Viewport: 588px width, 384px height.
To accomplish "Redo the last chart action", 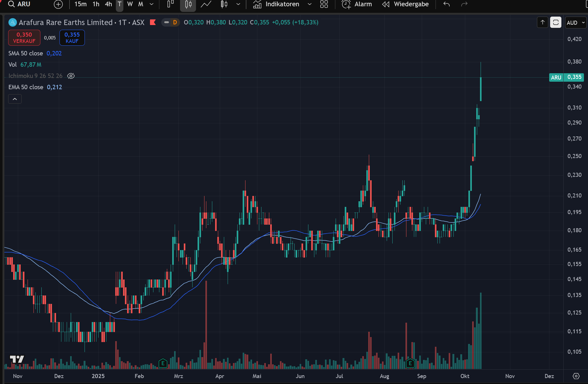I will point(464,4).
